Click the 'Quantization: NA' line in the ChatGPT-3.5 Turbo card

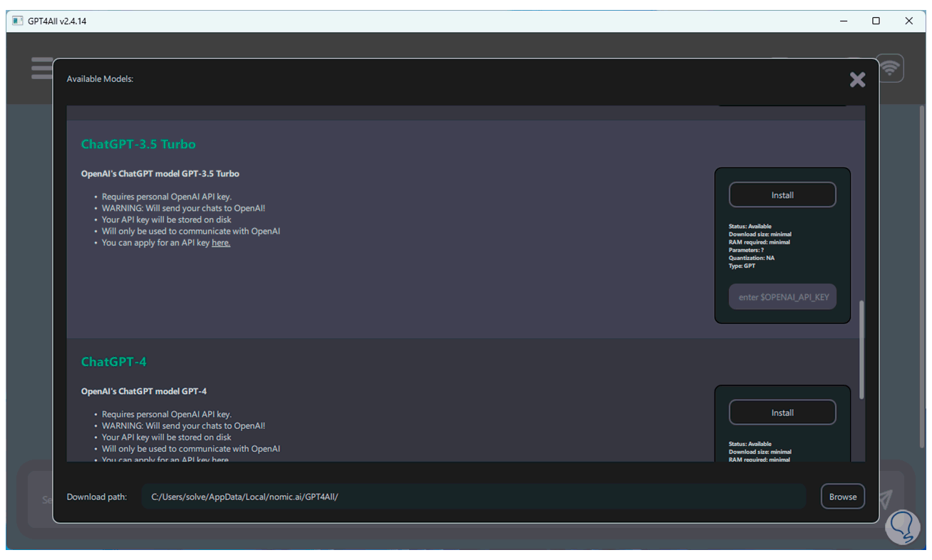coord(752,258)
